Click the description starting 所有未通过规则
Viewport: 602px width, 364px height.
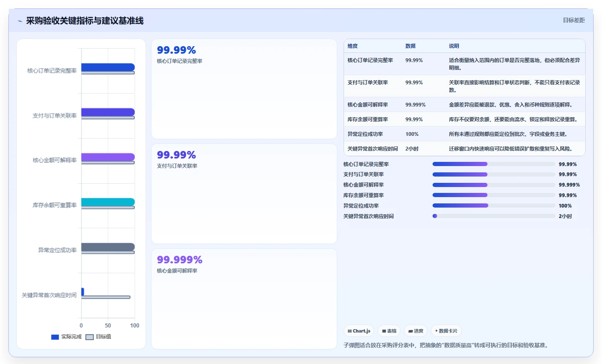pyautogui.click(x=508, y=134)
